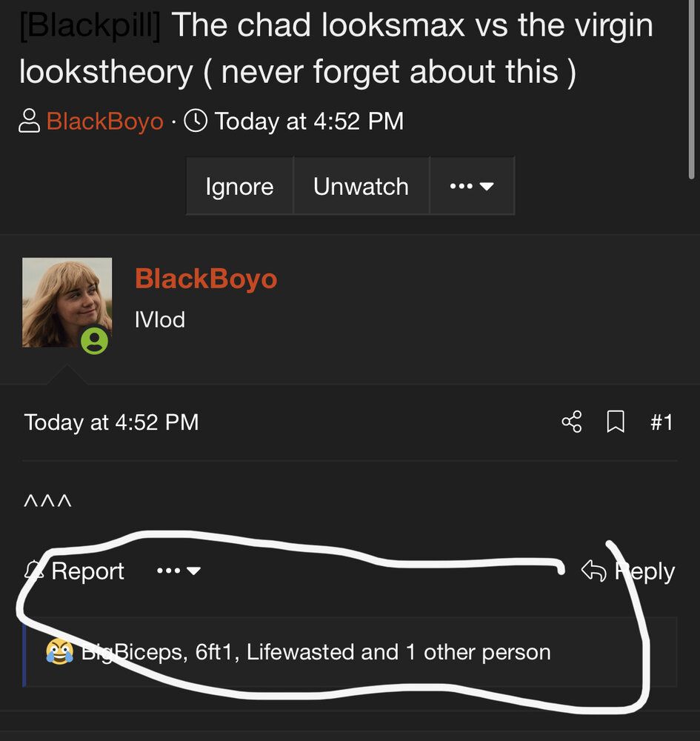Viewport: 700px width, 741px height.
Task: Expand the post options menu next to Report
Action: point(179,571)
